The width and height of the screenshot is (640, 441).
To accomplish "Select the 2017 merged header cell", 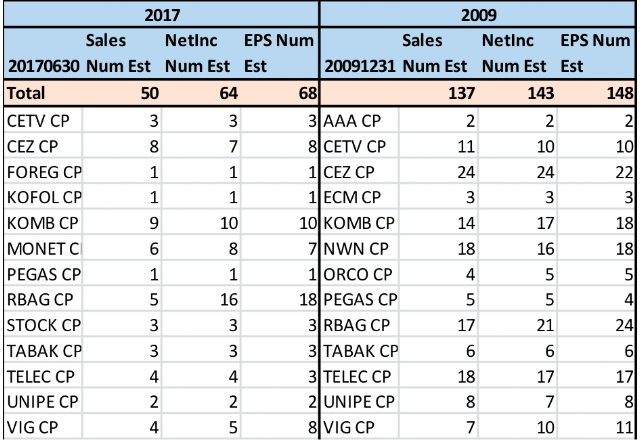I will pos(160,15).
